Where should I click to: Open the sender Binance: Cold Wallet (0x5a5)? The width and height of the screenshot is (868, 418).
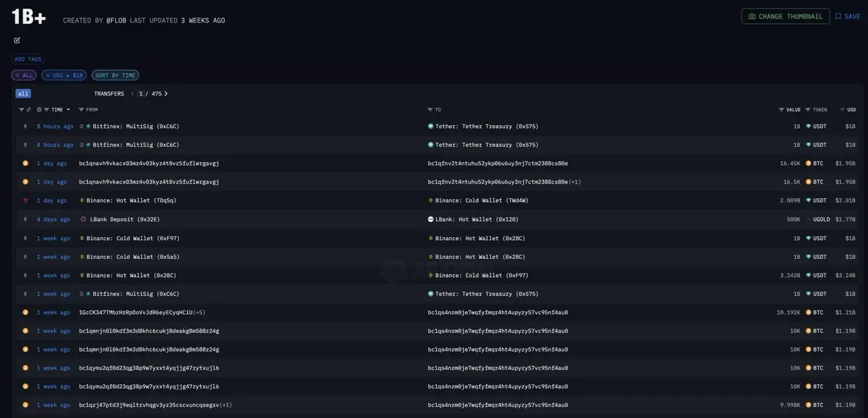[133, 257]
